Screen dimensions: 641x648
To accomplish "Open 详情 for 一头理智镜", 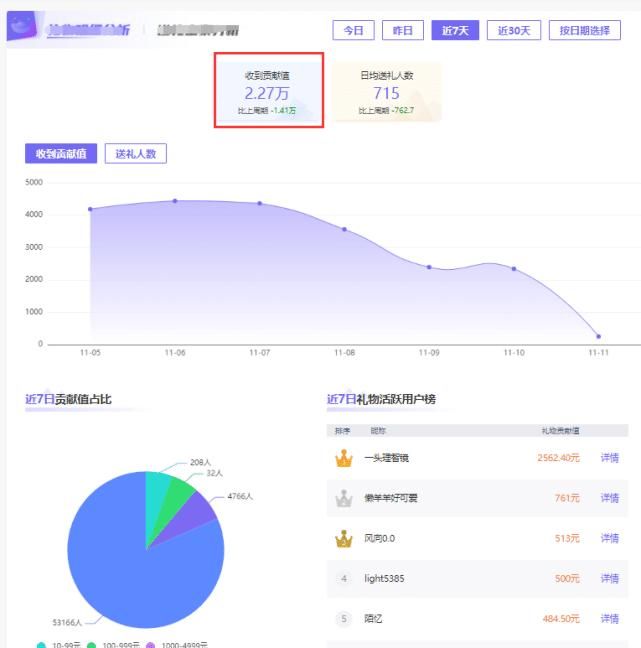I will pyautogui.click(x=610, y=458).
